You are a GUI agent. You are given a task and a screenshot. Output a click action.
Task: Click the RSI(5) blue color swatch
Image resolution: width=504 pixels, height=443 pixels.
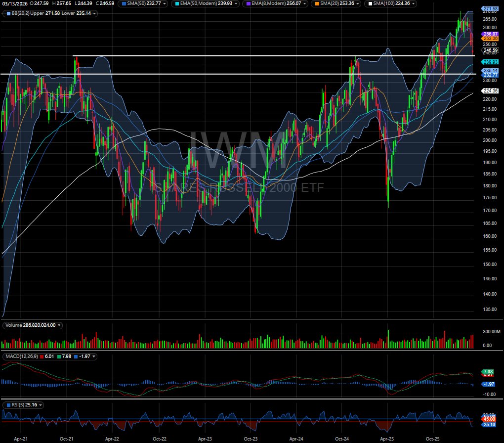click(x=9, y=405)
